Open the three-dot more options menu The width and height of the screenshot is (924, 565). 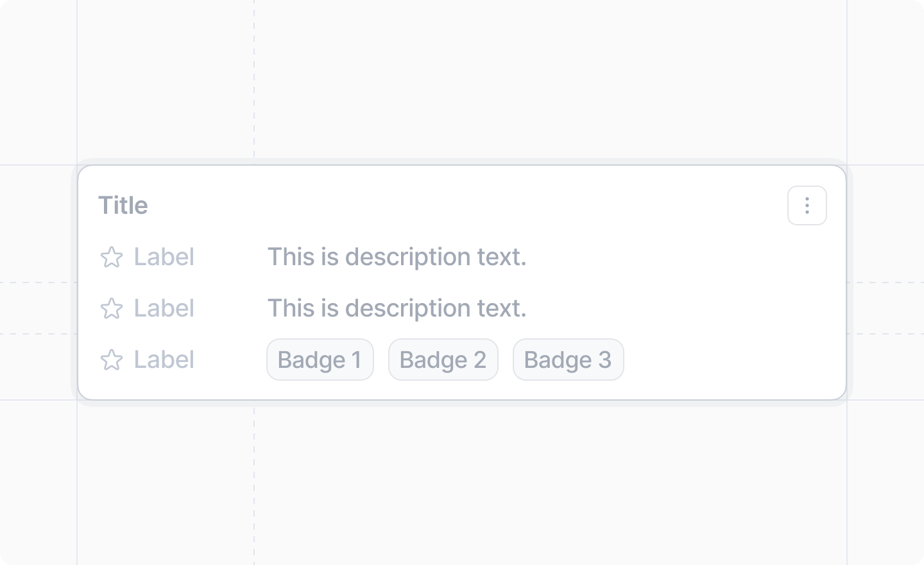[807, 205]
